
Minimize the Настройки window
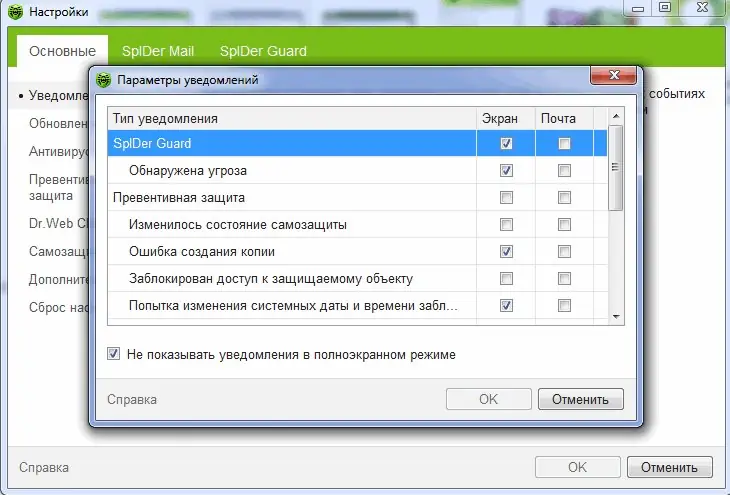coord(637,8)
